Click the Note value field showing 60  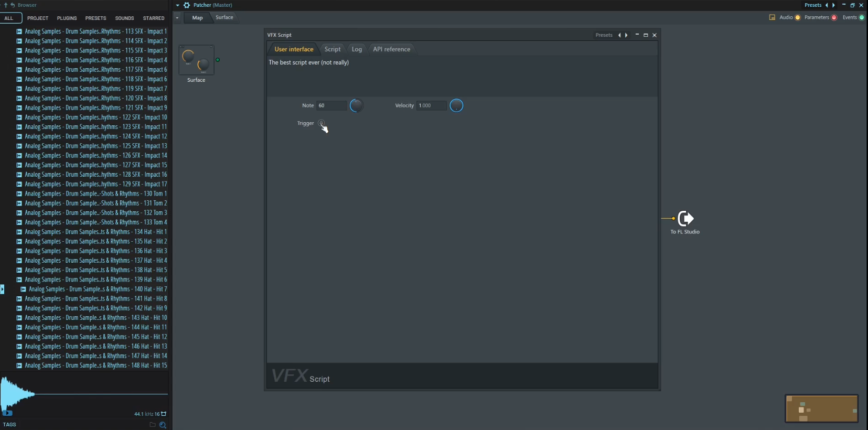332,105
